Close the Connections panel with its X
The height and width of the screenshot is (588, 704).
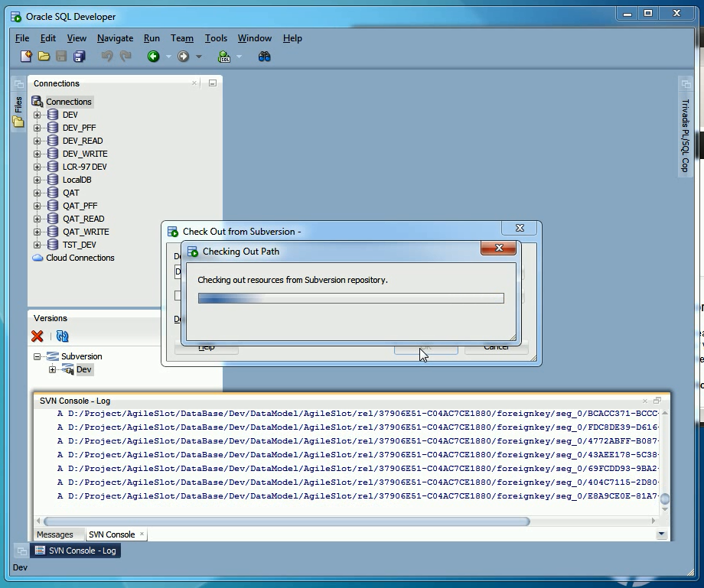coord(194,83)
